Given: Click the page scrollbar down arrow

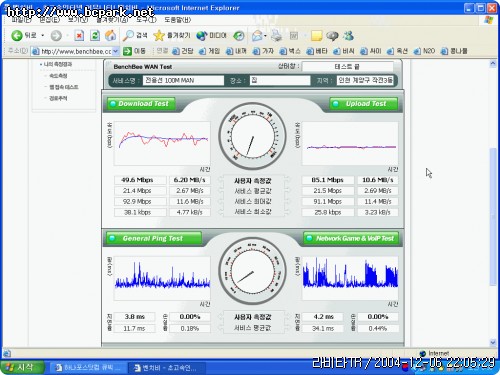Looking at the screenshot, I should click(493, 342).
